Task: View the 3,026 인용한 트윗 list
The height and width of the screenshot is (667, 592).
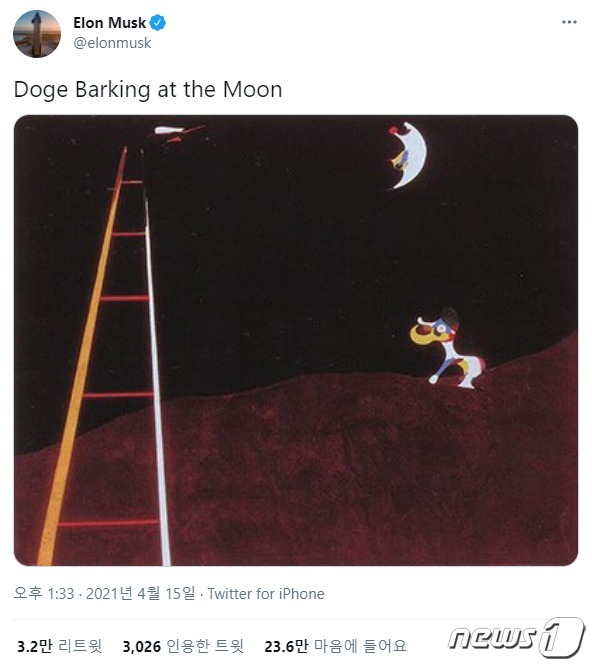Action: tap(183, 646)
